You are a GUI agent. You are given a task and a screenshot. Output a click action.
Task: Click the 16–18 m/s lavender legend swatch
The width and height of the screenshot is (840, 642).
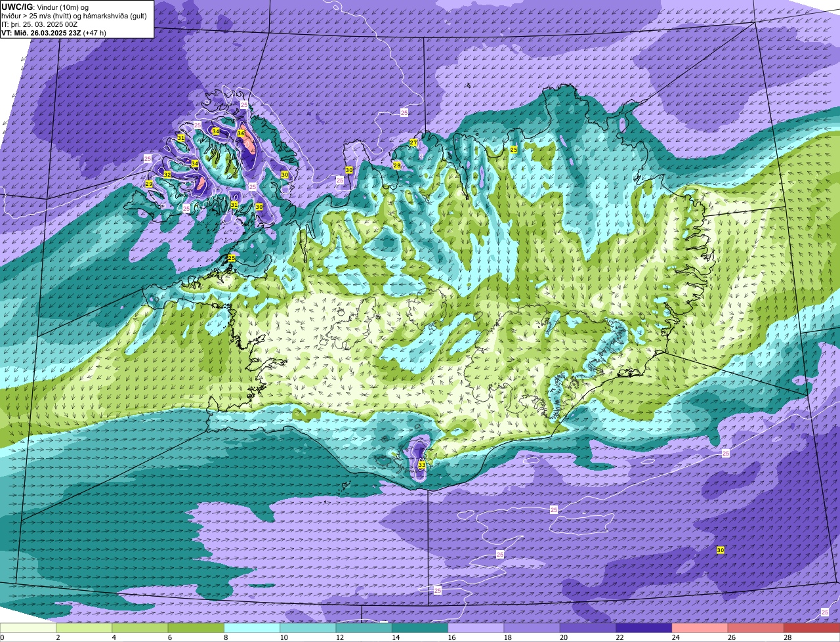tap(476, 628)
